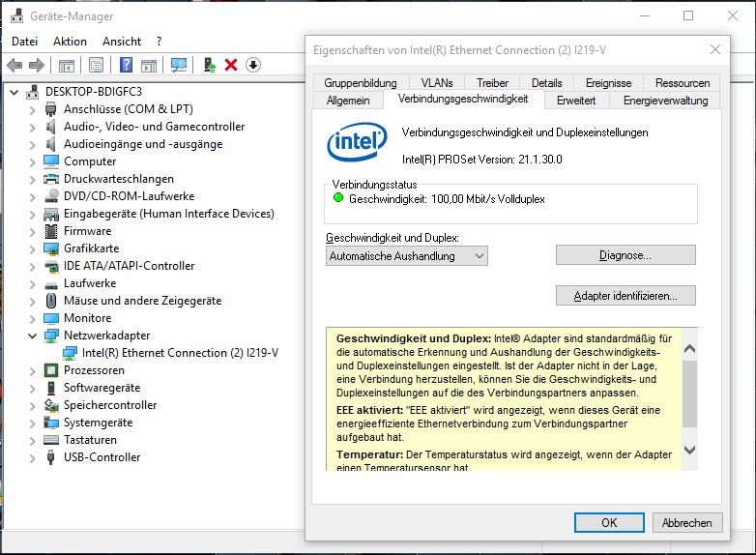Click the scan for hardware changes monitor icon
Viewport: 756px width, 555px height.
point(179,65)
